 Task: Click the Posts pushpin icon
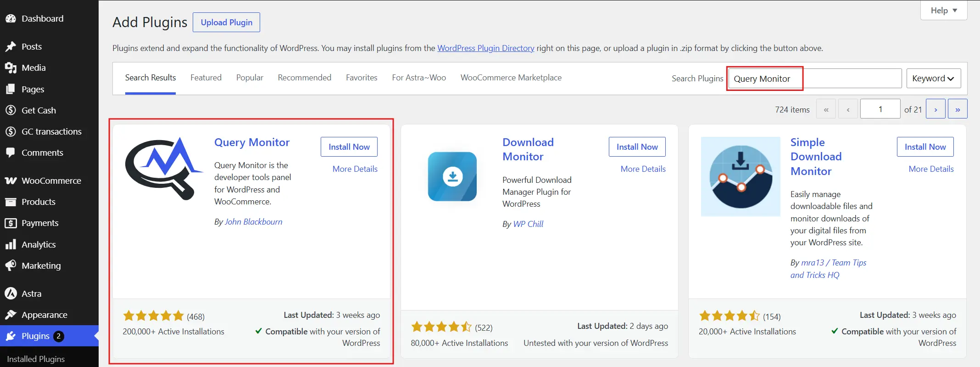[x=11, y=47]
